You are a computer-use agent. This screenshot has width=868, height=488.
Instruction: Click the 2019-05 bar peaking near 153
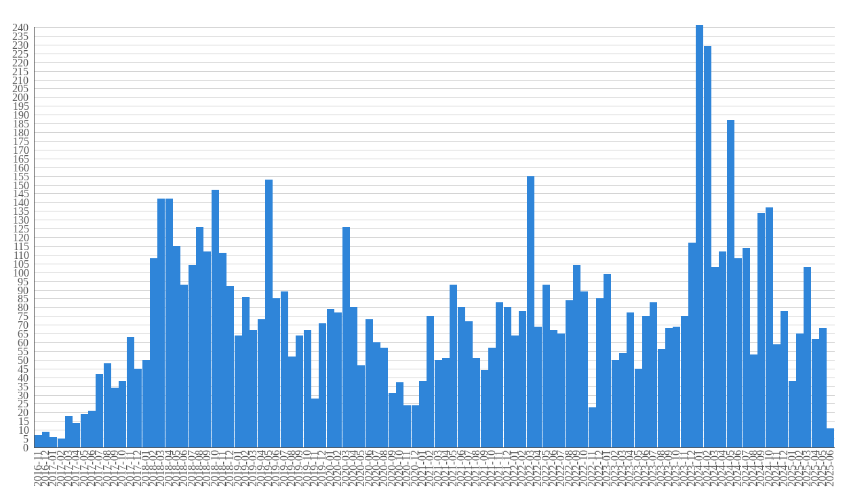(x=269, y=314)
